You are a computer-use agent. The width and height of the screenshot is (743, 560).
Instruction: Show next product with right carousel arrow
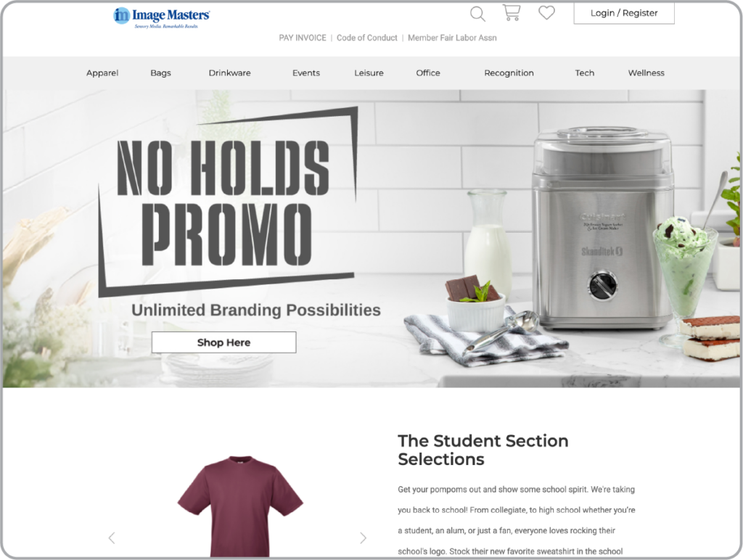(x=363, y=538)
